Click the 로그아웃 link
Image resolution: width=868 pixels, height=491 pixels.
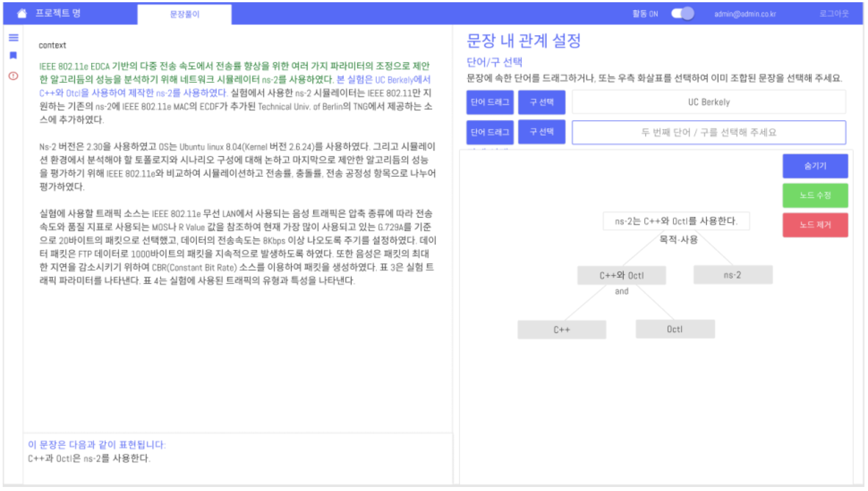[x=834, y=13]
